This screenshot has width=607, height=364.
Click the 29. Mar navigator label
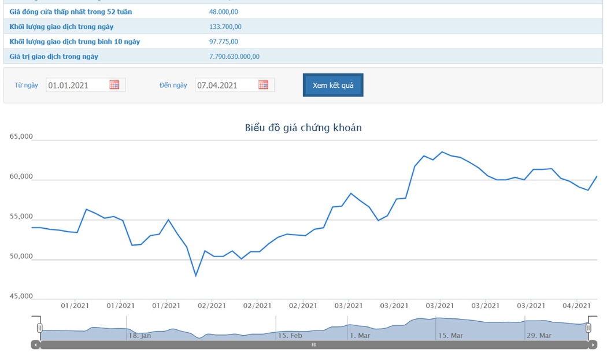click(x=539, y=335)
